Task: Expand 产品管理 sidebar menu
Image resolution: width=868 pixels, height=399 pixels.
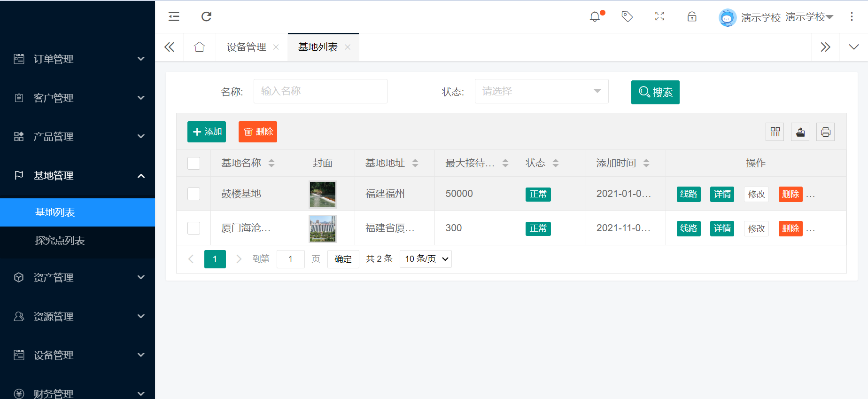Action: [x=77, y=136]
